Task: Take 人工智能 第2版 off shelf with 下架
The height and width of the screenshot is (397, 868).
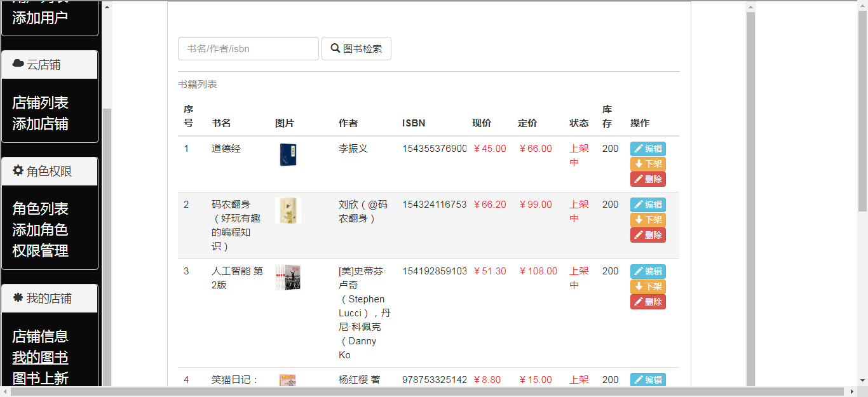Action: [x=648, y=286]
